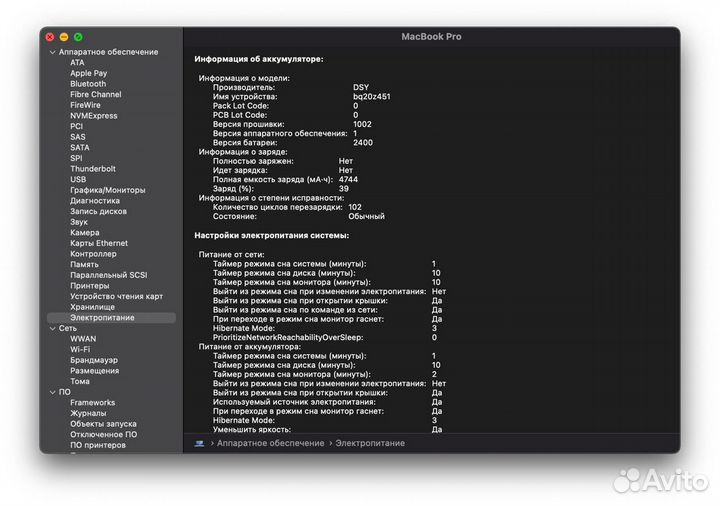Click cycle count value 102
This screenshot has height=506, width=720.
click(x=355, y=208)
